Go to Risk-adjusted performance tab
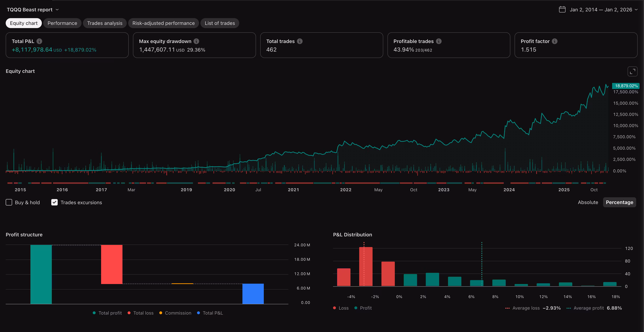The image size is (644, 332). coord(163,23)
